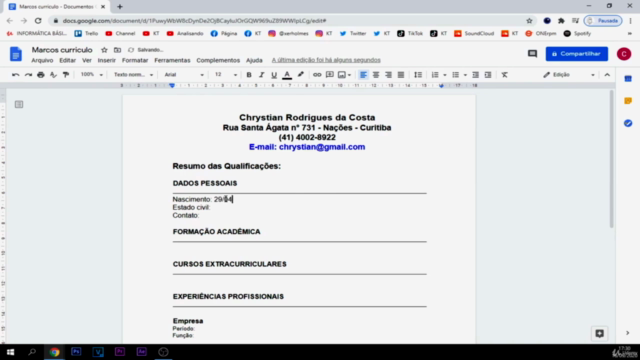The height and width of the screenshot is (360, 640).
Task: Open the Keep notes side panel icon
Action: (628, 101)
